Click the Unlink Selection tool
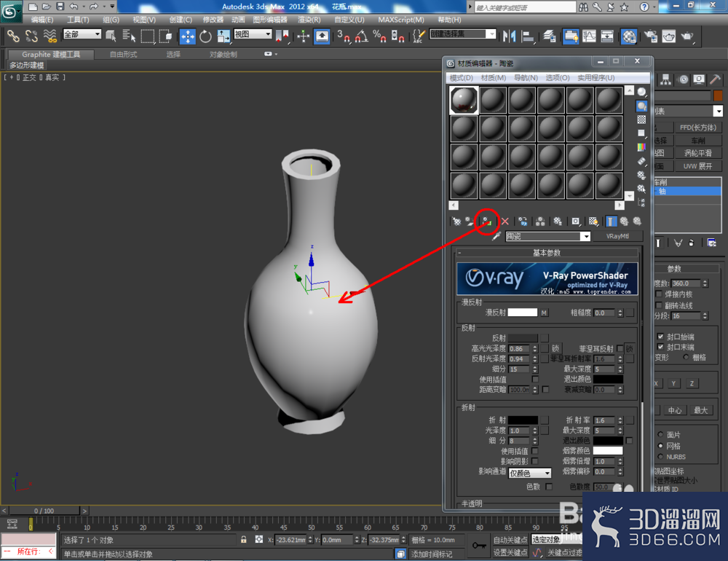Viewport: 728px width, 561px height. click(x=31, y=36)
